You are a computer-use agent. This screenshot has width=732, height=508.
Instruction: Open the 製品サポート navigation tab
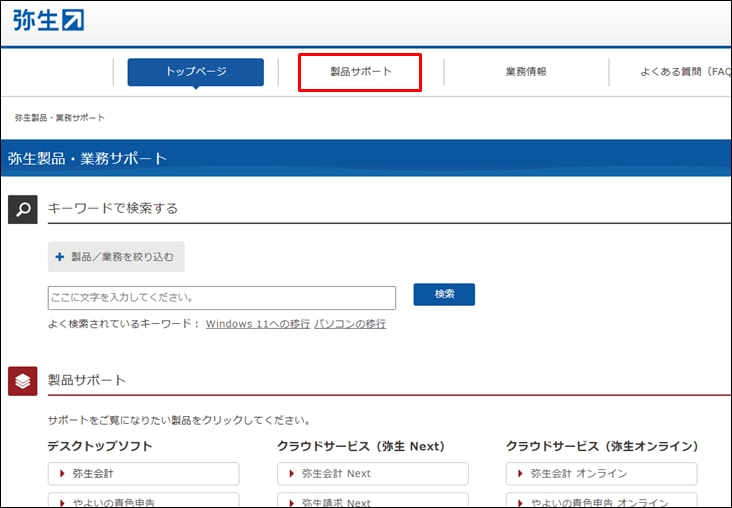tap(360, 72)
